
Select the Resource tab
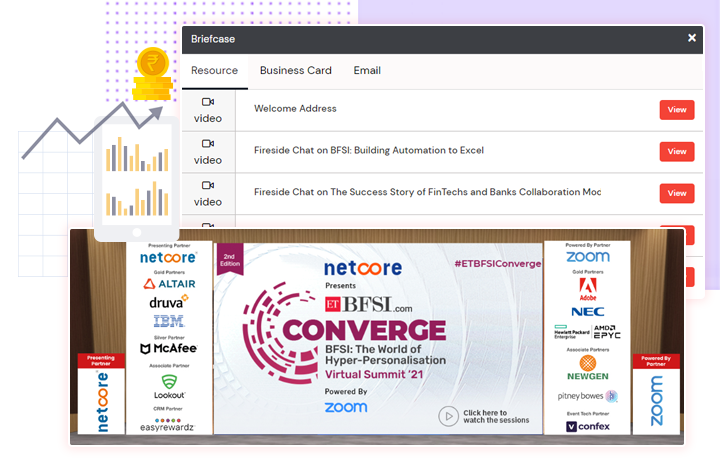pos(214,71)
